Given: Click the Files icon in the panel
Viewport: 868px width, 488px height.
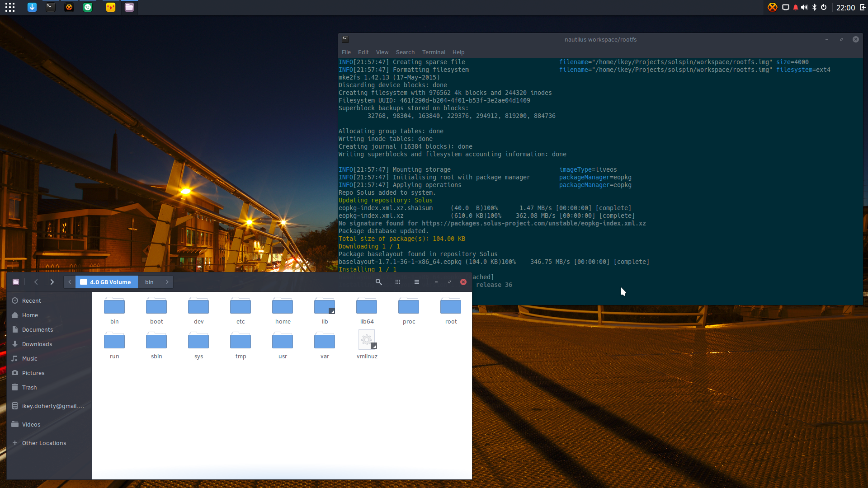Looking at the screenshot, I should pos(129,7).
